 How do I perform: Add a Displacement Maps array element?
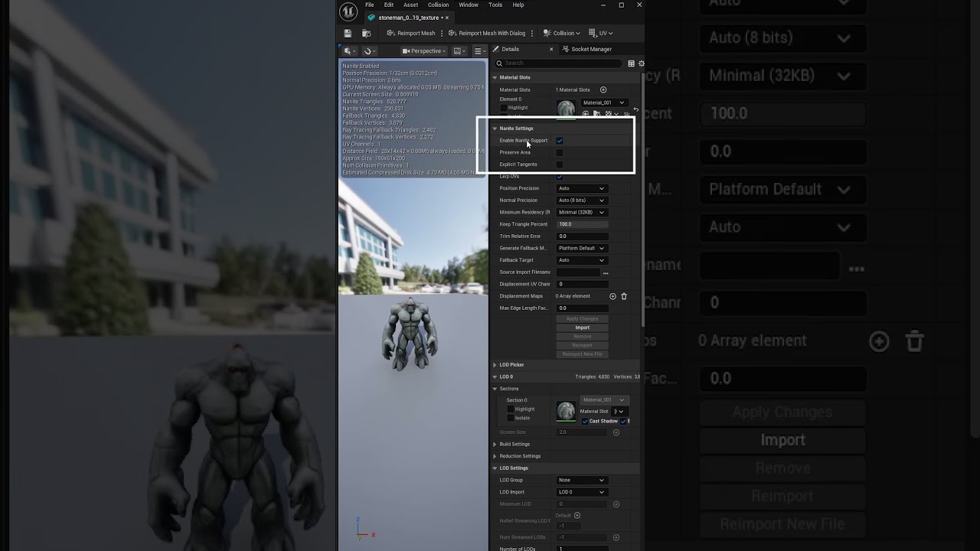pos(612,296)
